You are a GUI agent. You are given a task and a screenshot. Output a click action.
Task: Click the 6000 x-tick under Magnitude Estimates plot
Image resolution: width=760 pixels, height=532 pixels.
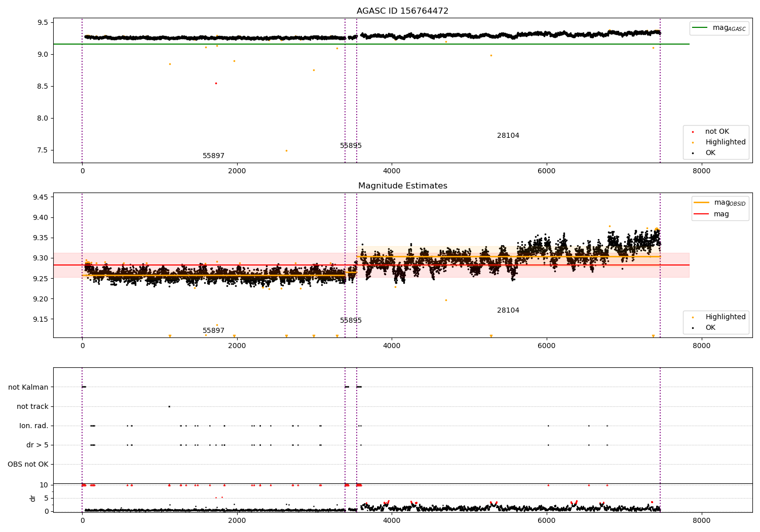click(547, 346)
